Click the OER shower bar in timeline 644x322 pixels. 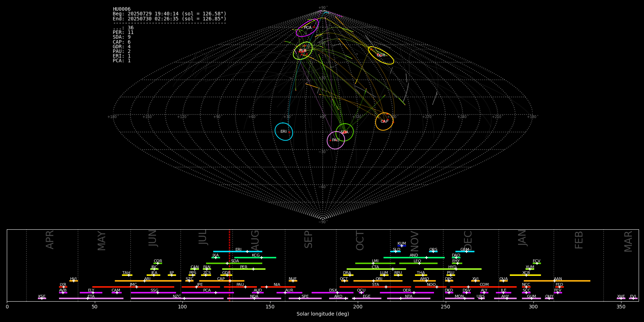(407, 293)
